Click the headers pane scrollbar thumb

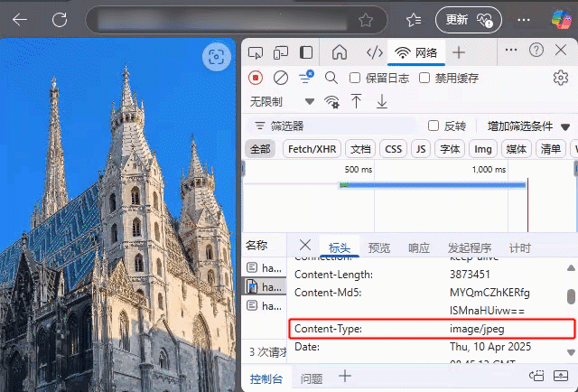(x=571, y=296)
